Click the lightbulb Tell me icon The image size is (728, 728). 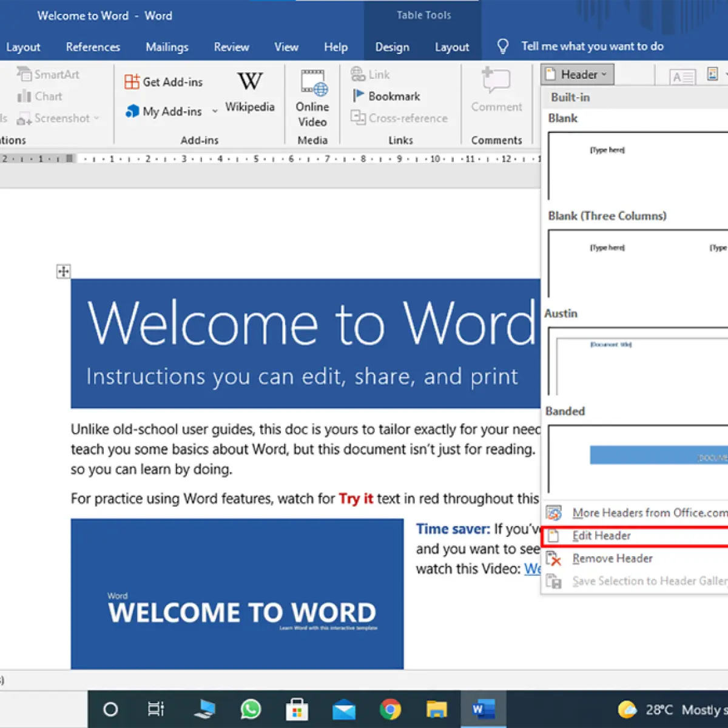[502, 46]
